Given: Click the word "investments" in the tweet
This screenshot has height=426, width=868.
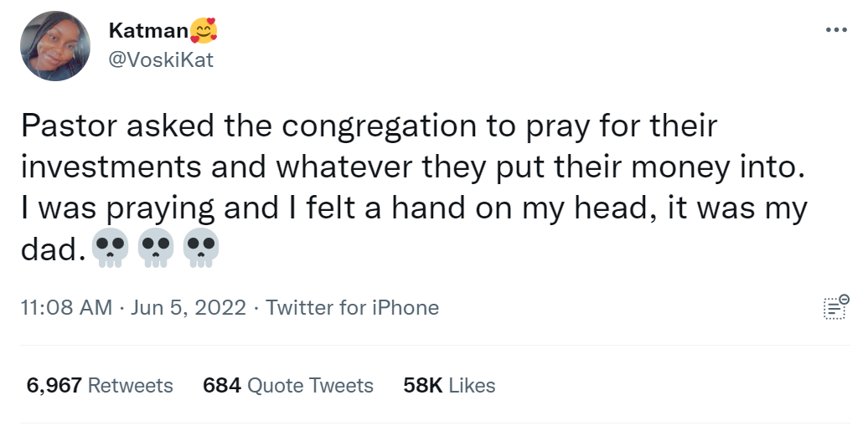Looking at the screenshot, I should (111, 166).
